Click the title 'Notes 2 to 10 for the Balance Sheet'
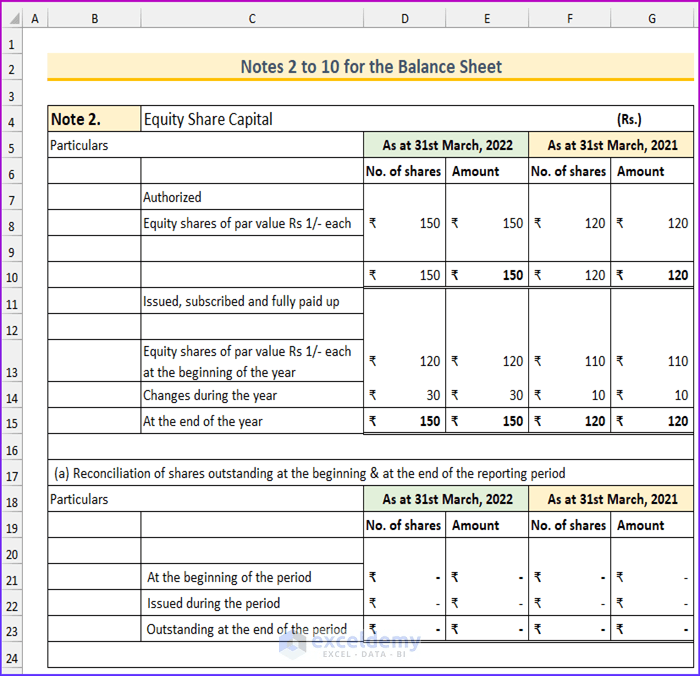700x676 pixels. (x=371, y=67)
